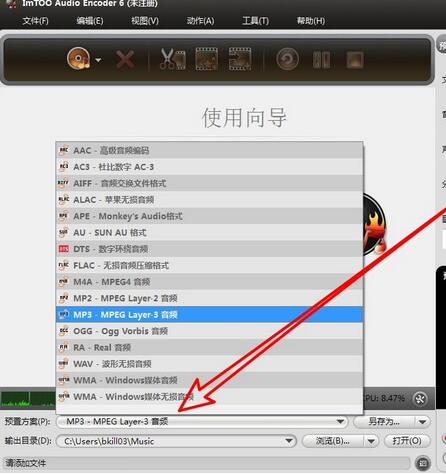Click the stop toolbar icon

point(355,60)
